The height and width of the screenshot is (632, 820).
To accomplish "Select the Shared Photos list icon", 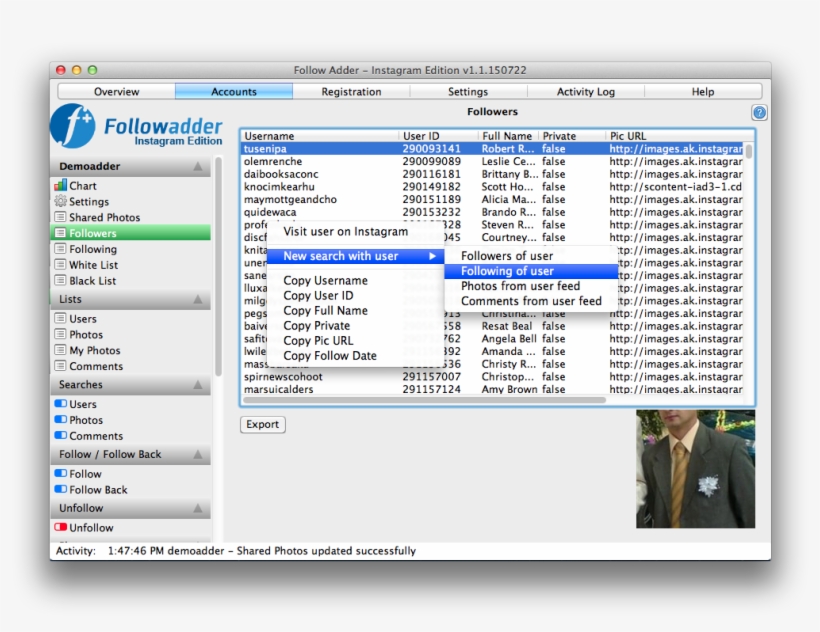I will (61, 217).
